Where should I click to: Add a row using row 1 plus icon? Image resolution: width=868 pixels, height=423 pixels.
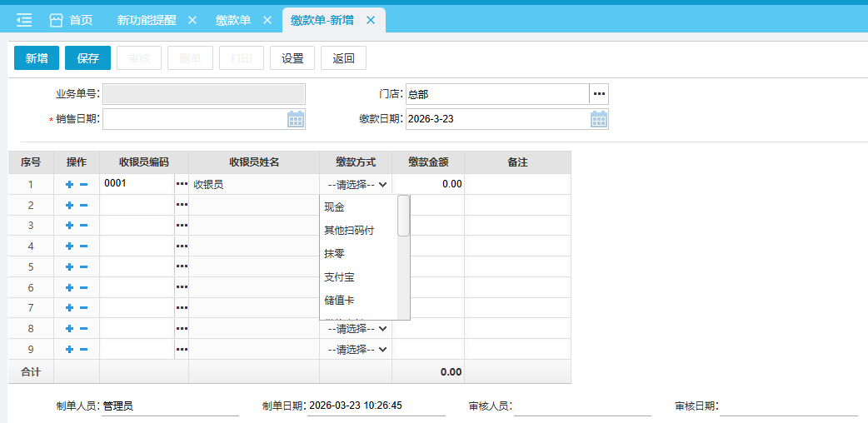click(x=69, y=185)
